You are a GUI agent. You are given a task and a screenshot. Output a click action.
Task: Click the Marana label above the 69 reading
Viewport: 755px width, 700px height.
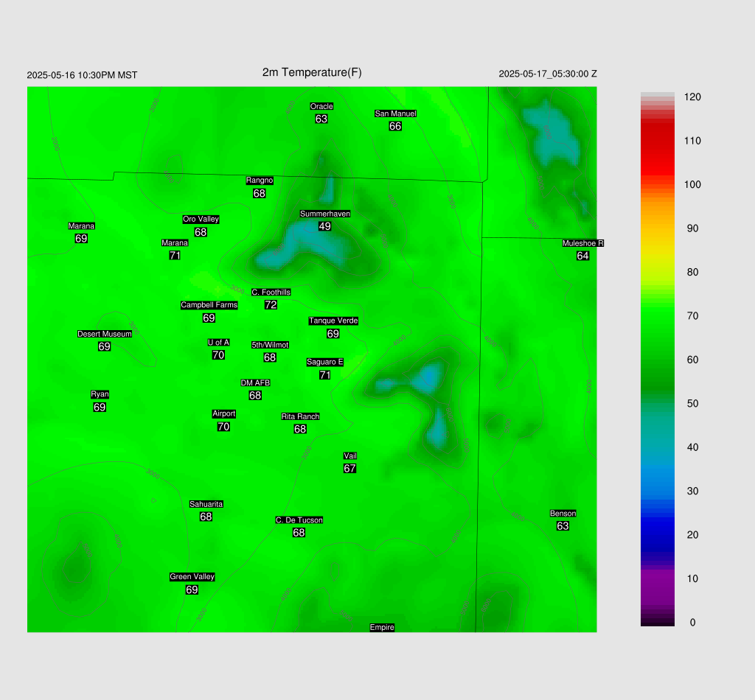pyautogui.click(x=81, y=225)
